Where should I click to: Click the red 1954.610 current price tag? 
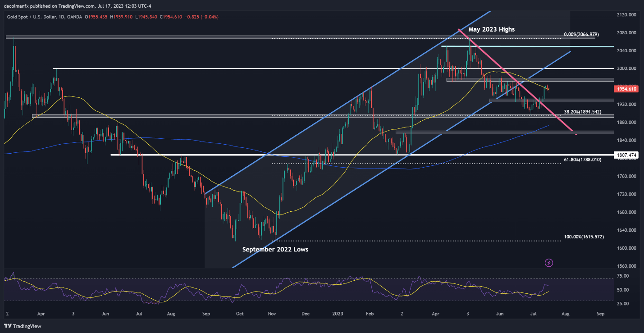pos(627,89)
